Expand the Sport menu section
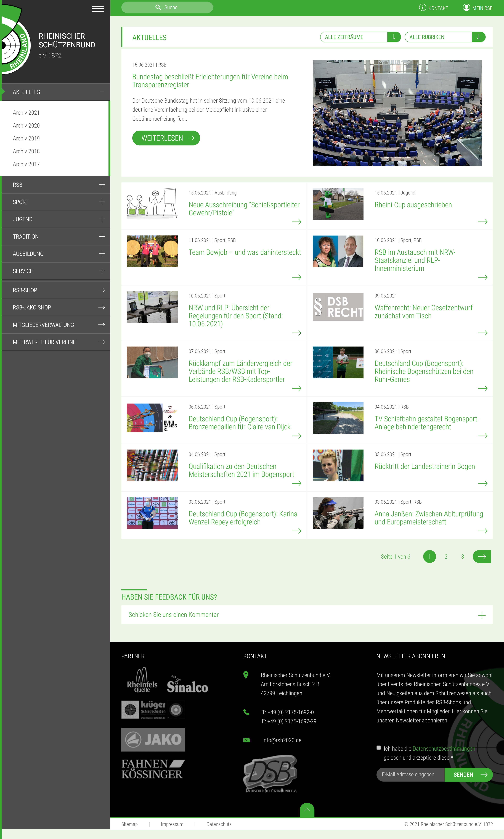This screenshot has width=504, height=839. pos(102,202)
